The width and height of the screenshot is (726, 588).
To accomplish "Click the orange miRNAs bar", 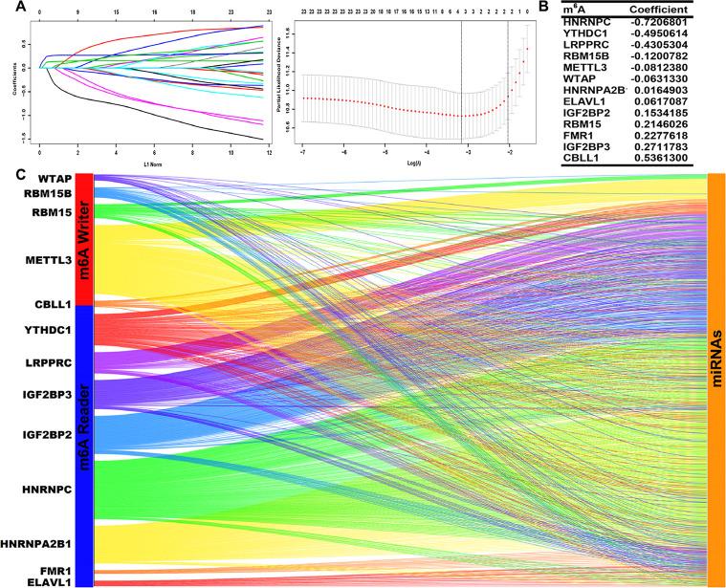I will [716, 381].
